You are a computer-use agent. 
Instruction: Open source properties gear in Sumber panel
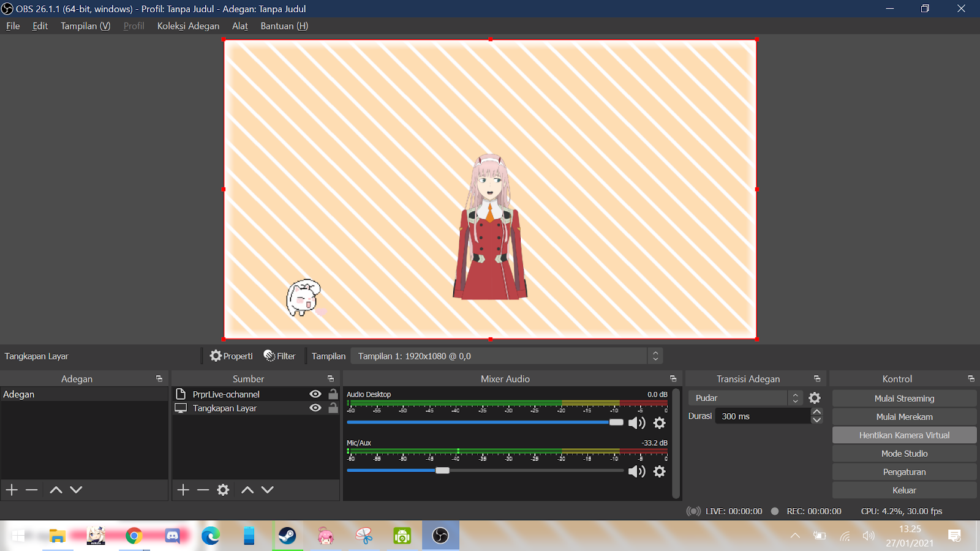coord(223,490)
